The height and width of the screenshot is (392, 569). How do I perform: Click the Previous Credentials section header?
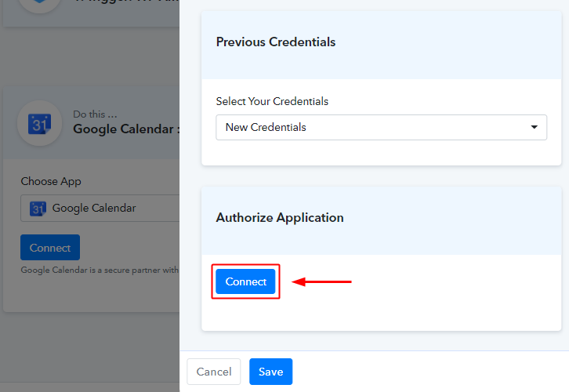(276, 42)
